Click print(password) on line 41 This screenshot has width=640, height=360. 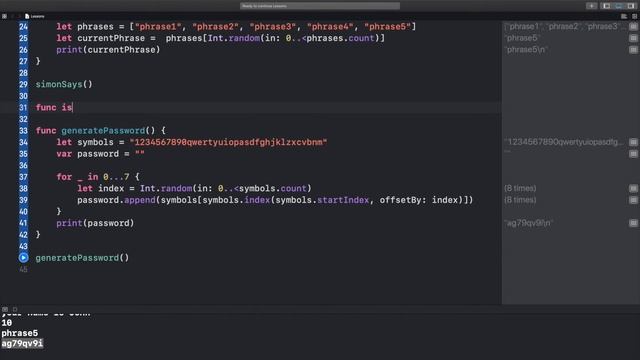95,223
